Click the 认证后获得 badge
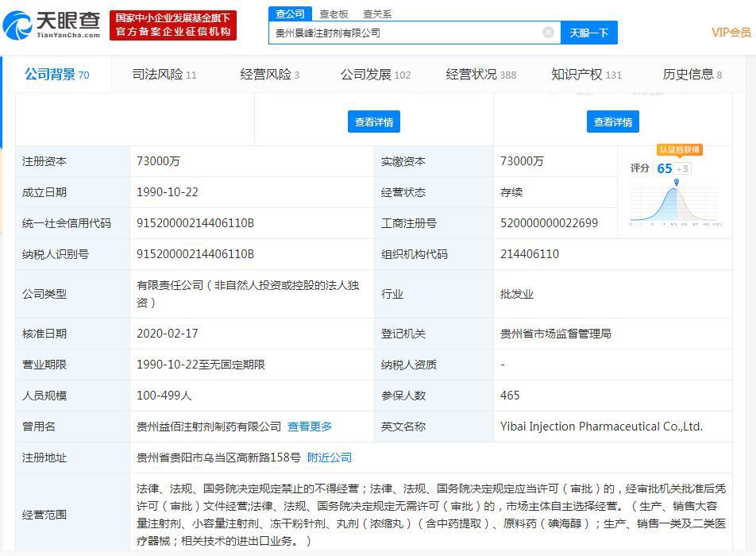The image size is (756, 556). click(x=679, y=149)
